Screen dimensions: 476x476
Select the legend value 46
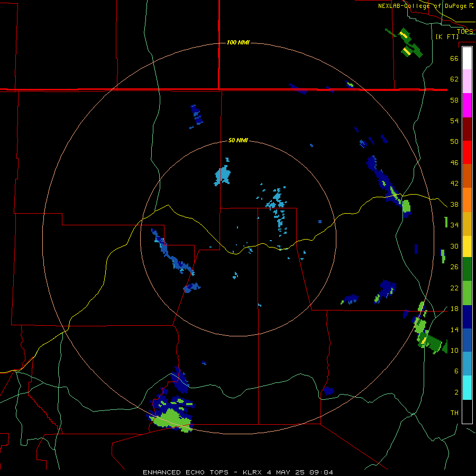[x=454, y=163]
